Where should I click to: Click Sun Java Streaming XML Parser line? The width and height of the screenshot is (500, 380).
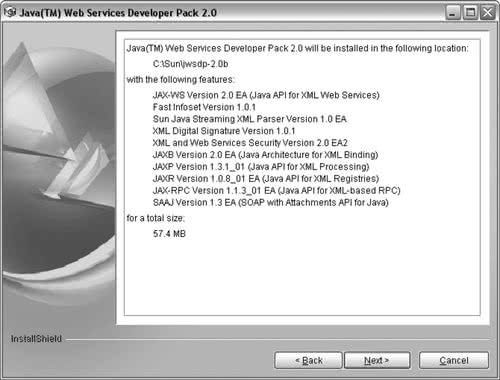pyautogui.click(x=250, y=119)
